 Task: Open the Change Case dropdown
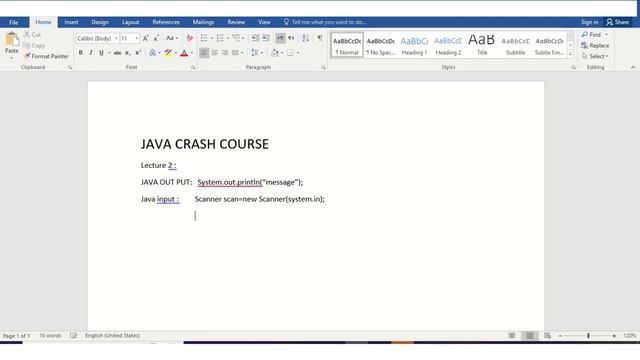pyautogui.click(x=172, y=38)
